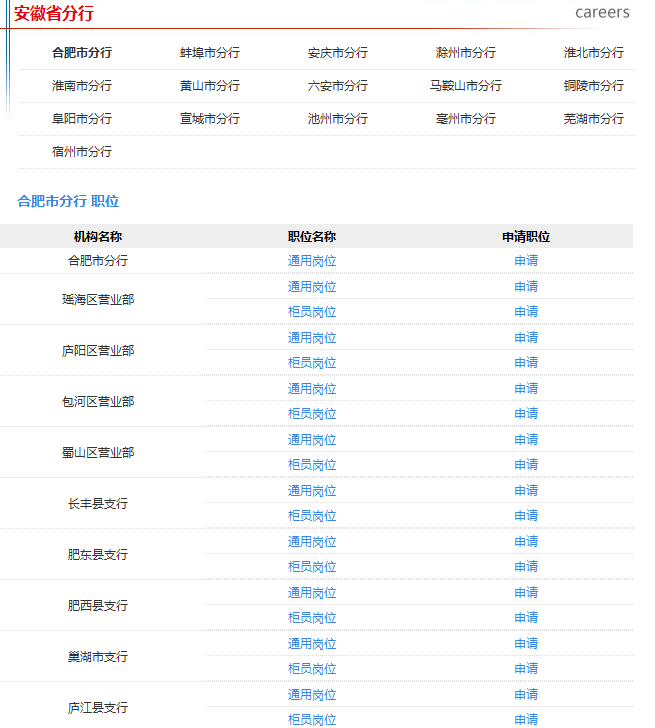
Task: Select the 铜陵市分行 branch
Action: (x=593, y=86)
